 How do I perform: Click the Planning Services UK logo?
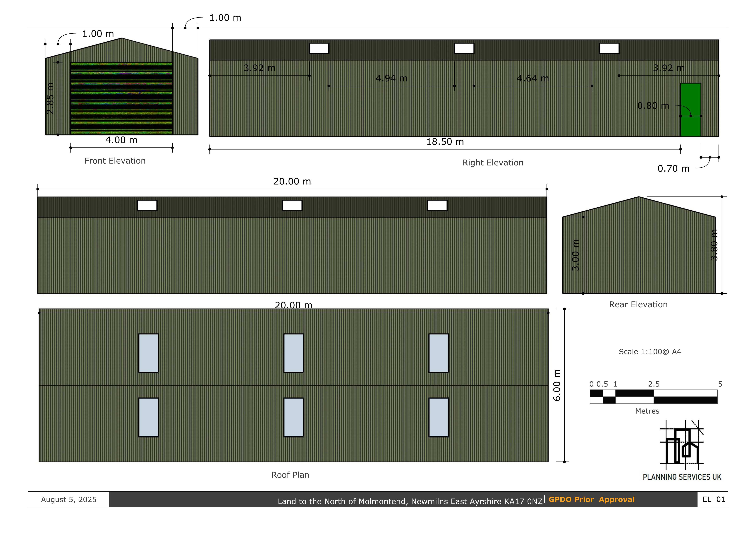tap(682, 445)
